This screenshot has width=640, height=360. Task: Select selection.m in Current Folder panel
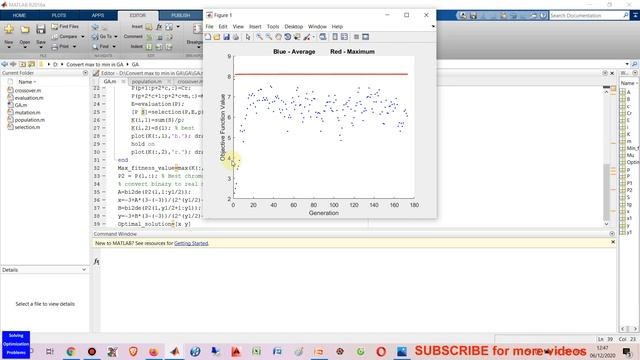pyautogui.click(x=27, y=127)
